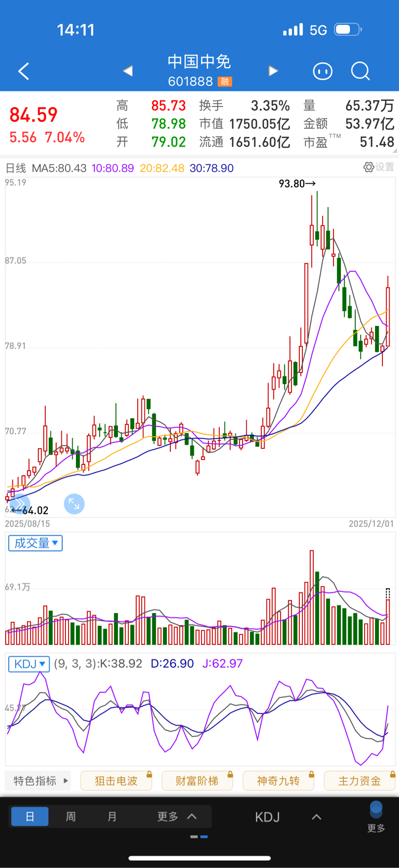Tap J:62.97 KDJ value
399x868 pixels.
[222, 664]
